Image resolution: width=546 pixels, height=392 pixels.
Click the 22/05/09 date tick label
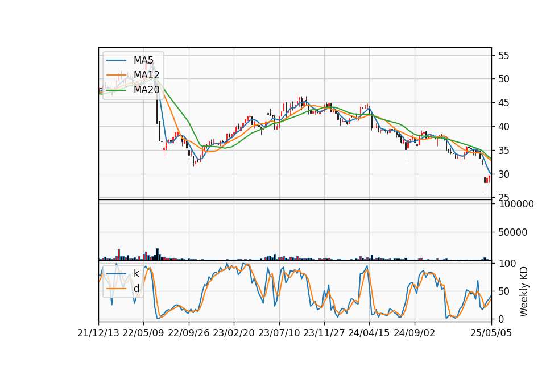pos(143,333)
